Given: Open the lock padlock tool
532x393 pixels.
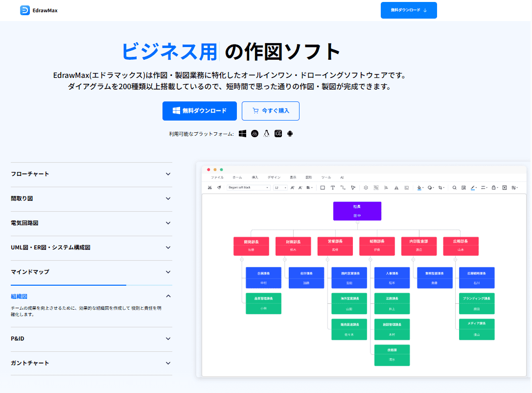Looking at the screenshot, I should tap(495, 188).
